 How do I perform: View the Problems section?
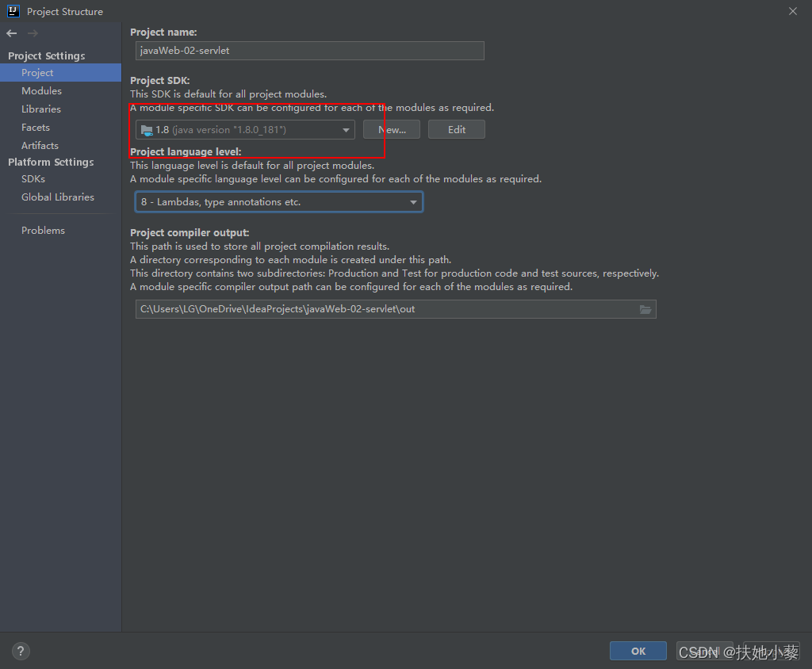coord(43,230)
